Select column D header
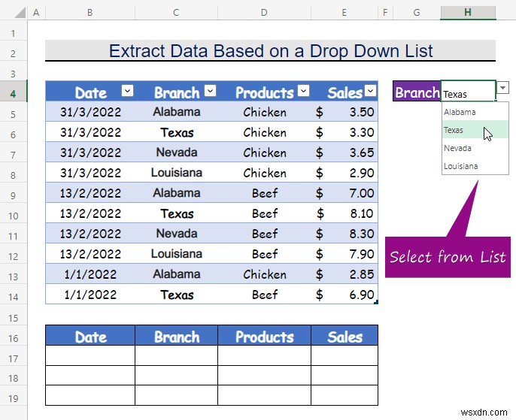The height and width of the screenshot is (420, 516). click(x=264, y=13)
